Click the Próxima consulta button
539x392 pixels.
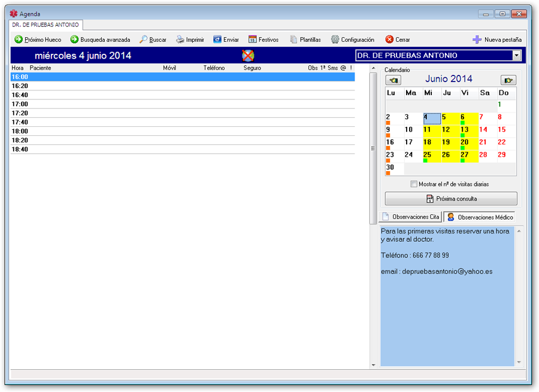[x=451, y=199]
